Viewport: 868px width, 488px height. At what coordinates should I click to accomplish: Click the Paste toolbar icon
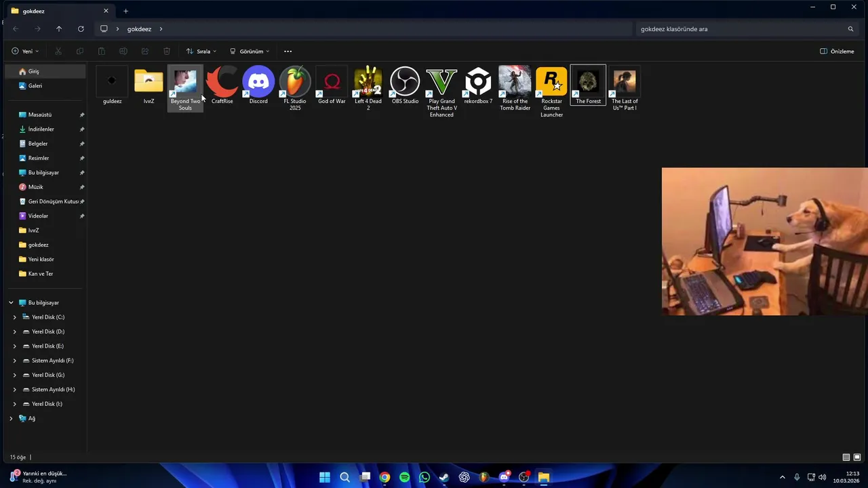[102, 51]
